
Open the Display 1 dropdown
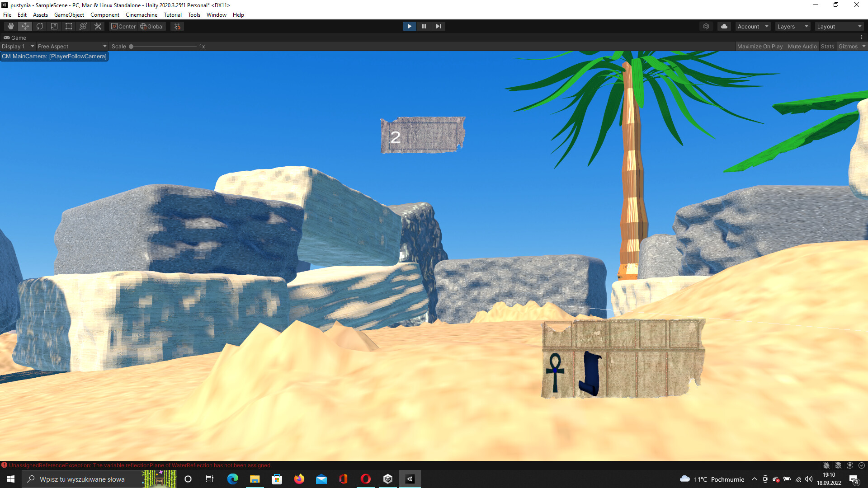(x=18, y=47)
